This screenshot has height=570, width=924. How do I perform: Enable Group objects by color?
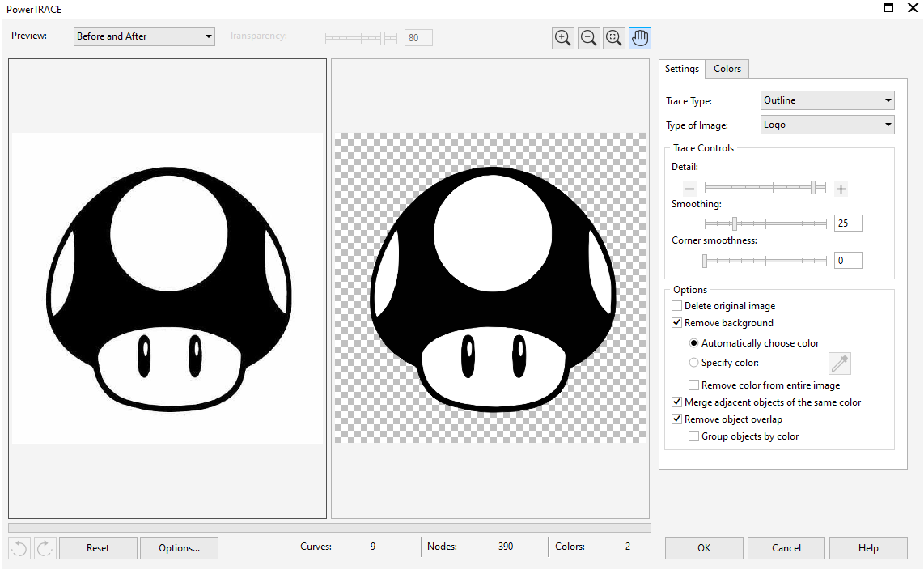pyautogui.click(x=694, y=436)
